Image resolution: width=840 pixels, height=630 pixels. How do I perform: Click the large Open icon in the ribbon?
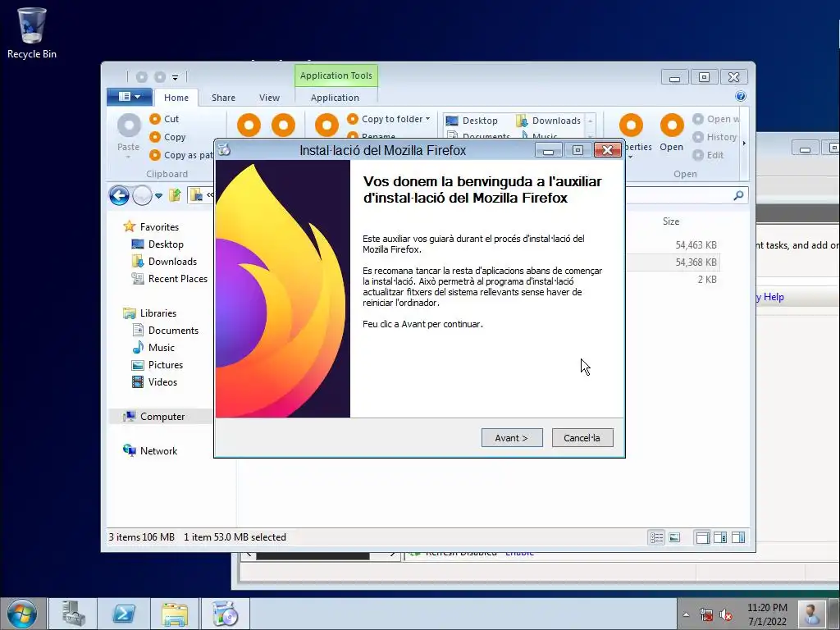pos(672,126)
